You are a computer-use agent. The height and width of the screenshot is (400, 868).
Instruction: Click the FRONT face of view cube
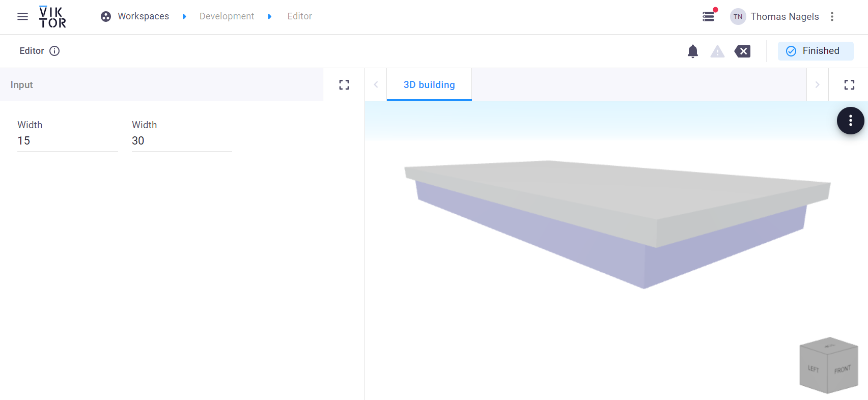[843, 370]
